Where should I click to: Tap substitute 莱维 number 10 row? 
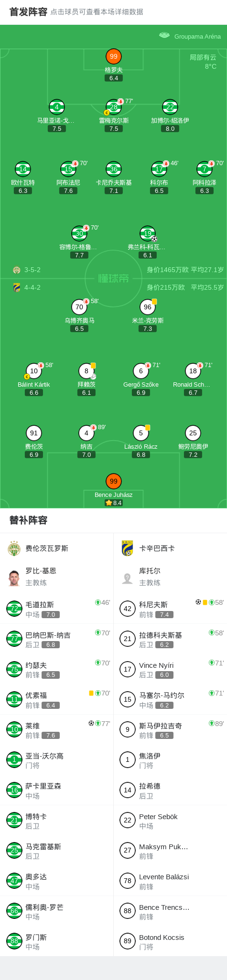pyautogui.click(x=57, y=729)
